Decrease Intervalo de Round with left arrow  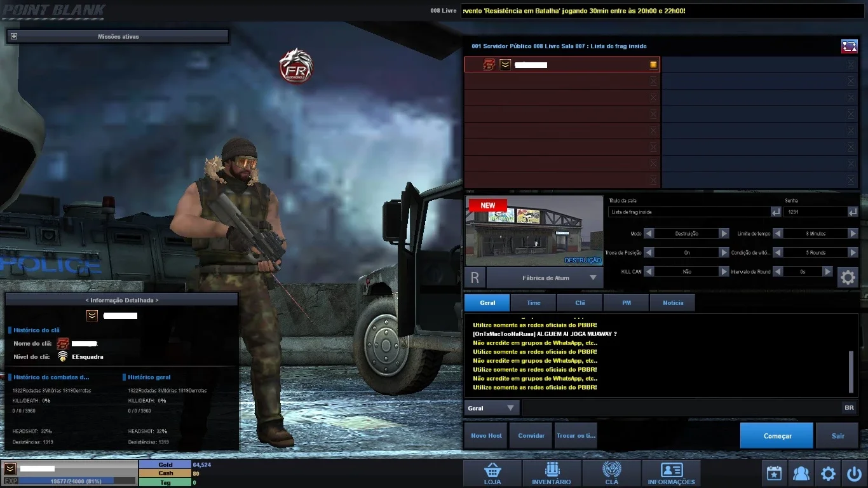click(x=778, y=271)
